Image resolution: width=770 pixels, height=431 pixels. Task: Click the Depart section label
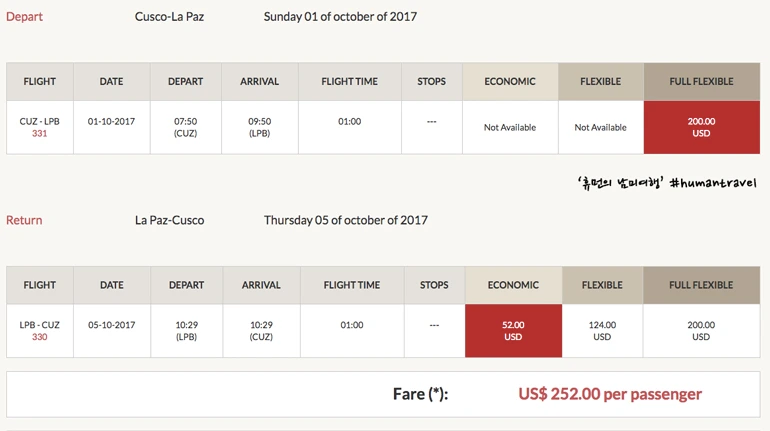(24, 17)
